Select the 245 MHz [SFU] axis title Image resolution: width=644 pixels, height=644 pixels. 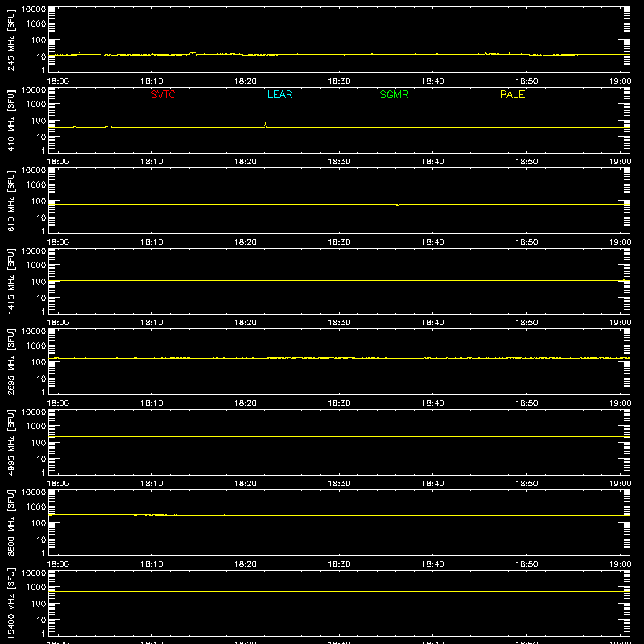click(10, 39)
